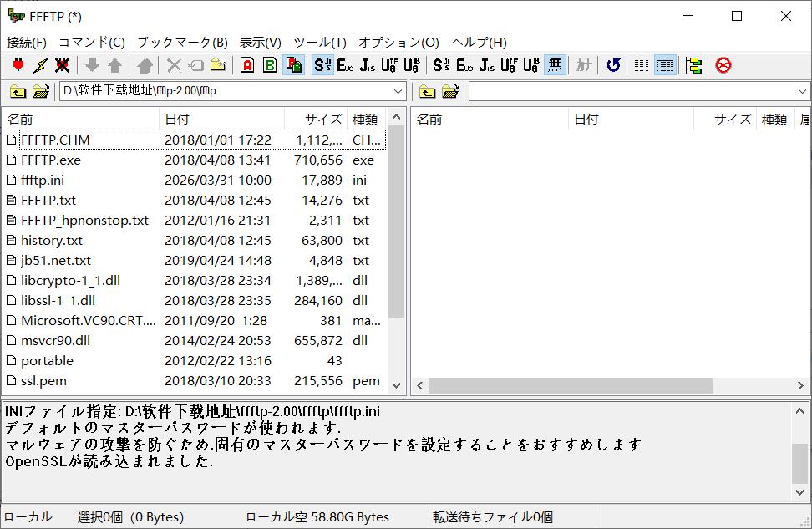Select ASCII transfer mode (red A icon)

tap(247, 65)
